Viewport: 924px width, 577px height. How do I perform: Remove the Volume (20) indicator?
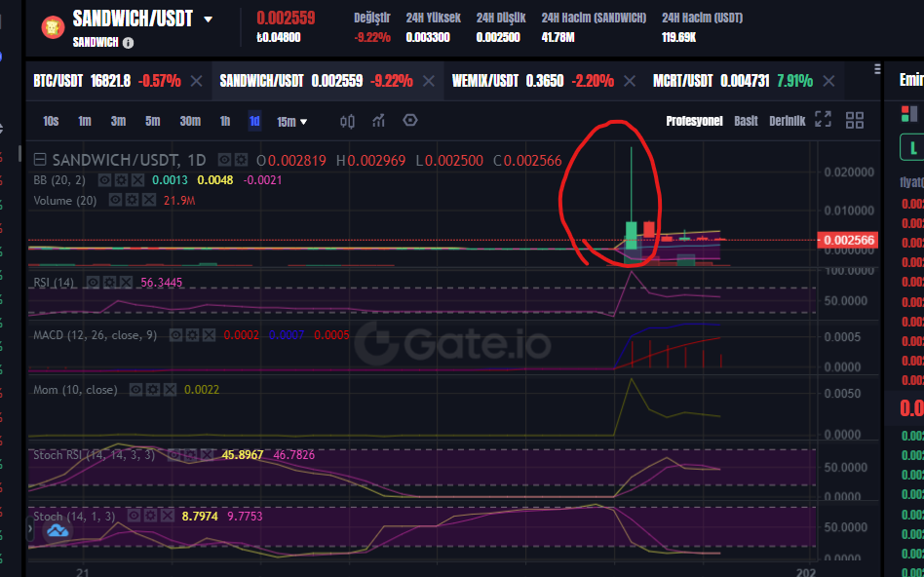[149, 201]
